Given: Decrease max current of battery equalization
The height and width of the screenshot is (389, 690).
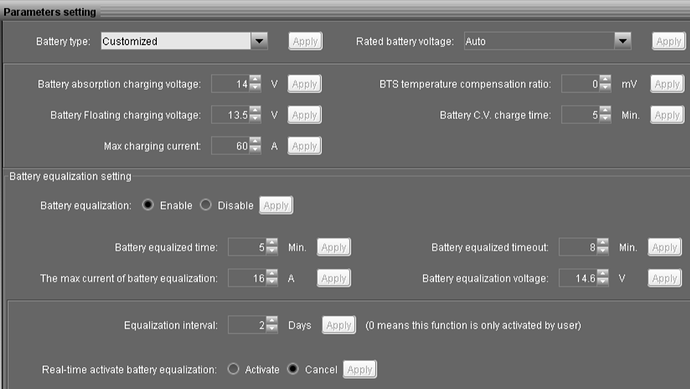Looking at the screenshot, I should [272, 282].
